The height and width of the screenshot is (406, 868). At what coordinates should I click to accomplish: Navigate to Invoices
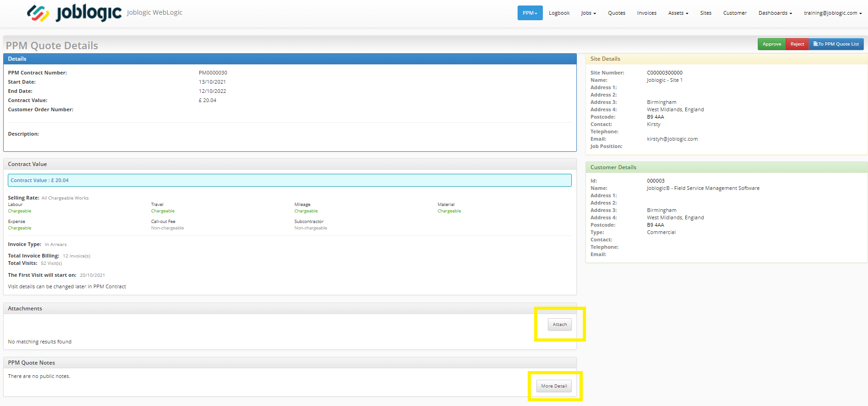tap(647, 13)
